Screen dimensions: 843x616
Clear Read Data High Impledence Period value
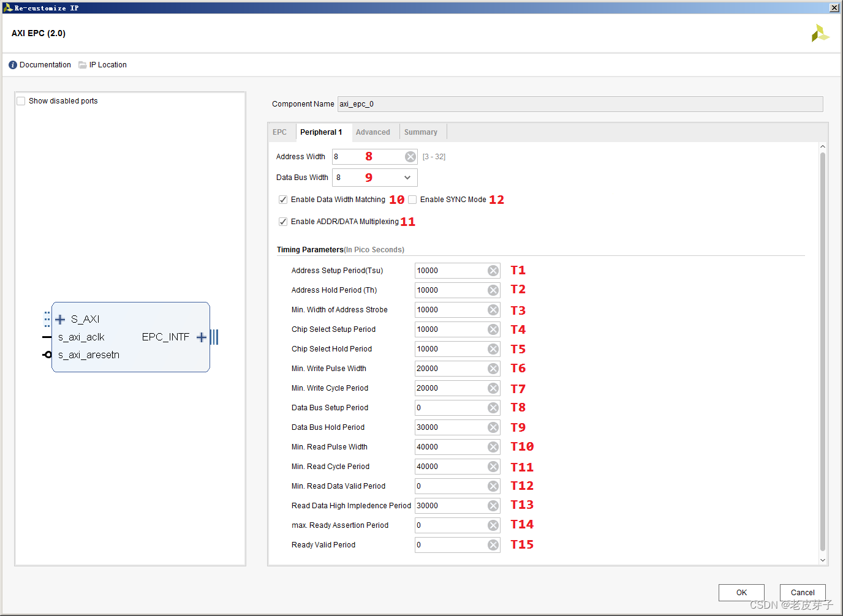pos(493,506)
